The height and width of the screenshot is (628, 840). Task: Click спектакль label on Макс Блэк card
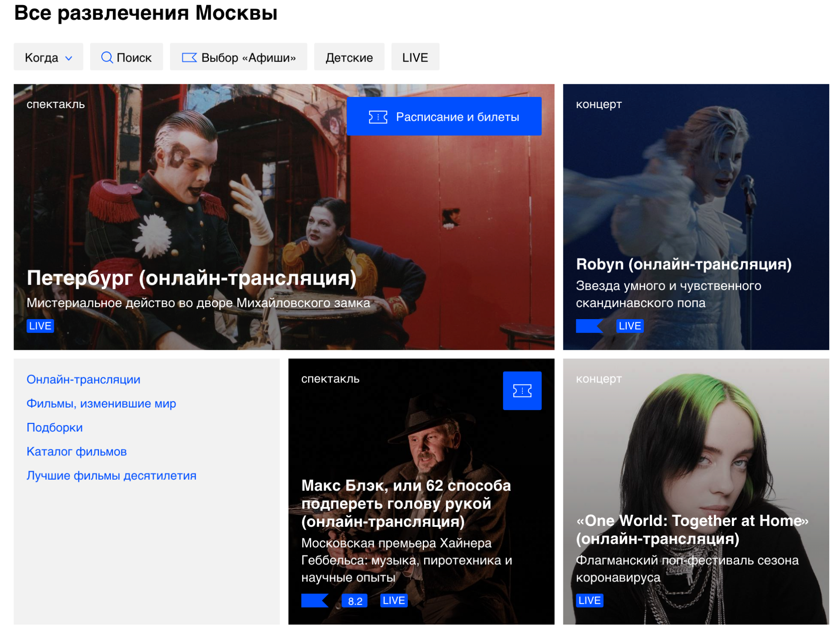pyautogui.click(x=330, y=379)
